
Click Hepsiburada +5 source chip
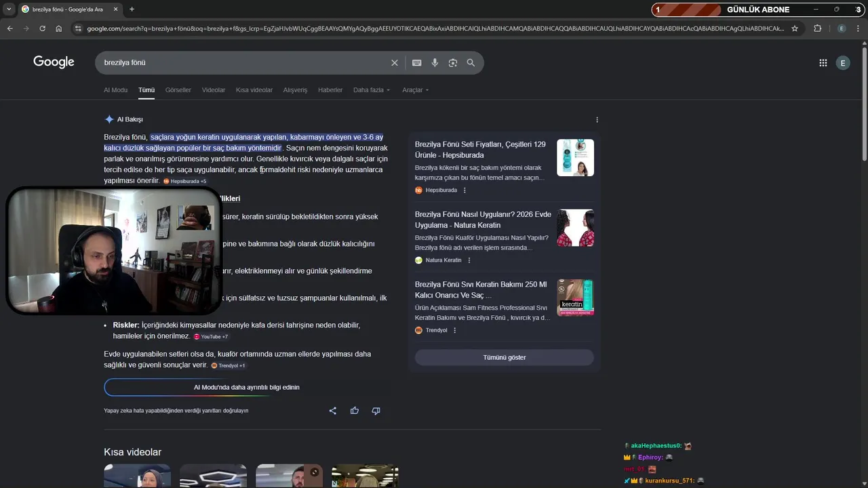coord(184,182)
